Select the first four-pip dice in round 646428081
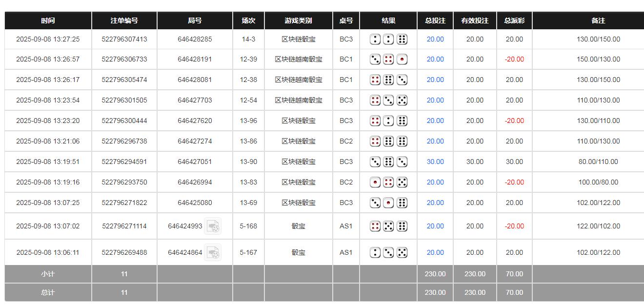 coord(375,80)
